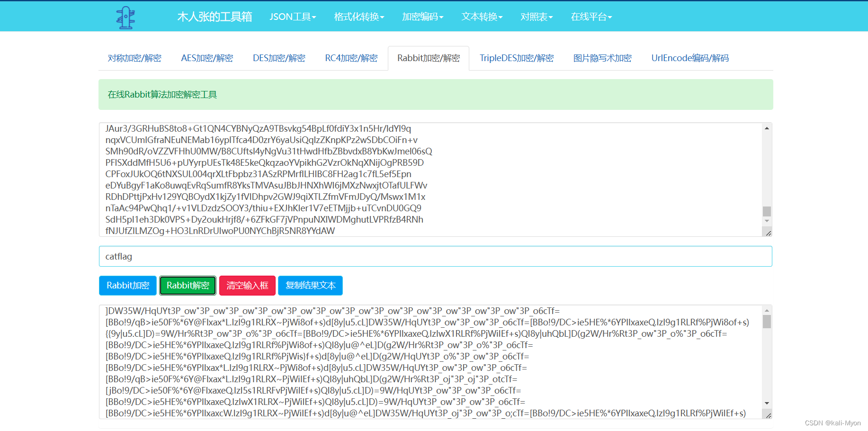This screenshot has height=431, width=868.
Task: Open the 图片隐写术加密 tab
Action: [x=602, y=58]
